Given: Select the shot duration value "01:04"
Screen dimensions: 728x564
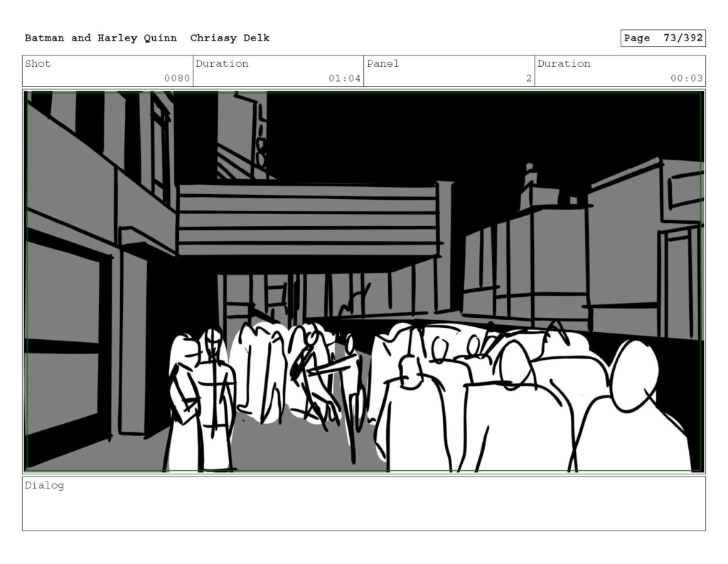Looking at the screenshot, I should [x=345, y=78].
